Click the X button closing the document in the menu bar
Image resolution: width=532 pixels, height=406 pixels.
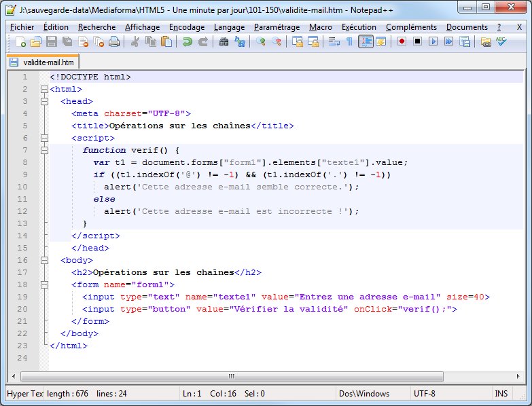[519, 27]
